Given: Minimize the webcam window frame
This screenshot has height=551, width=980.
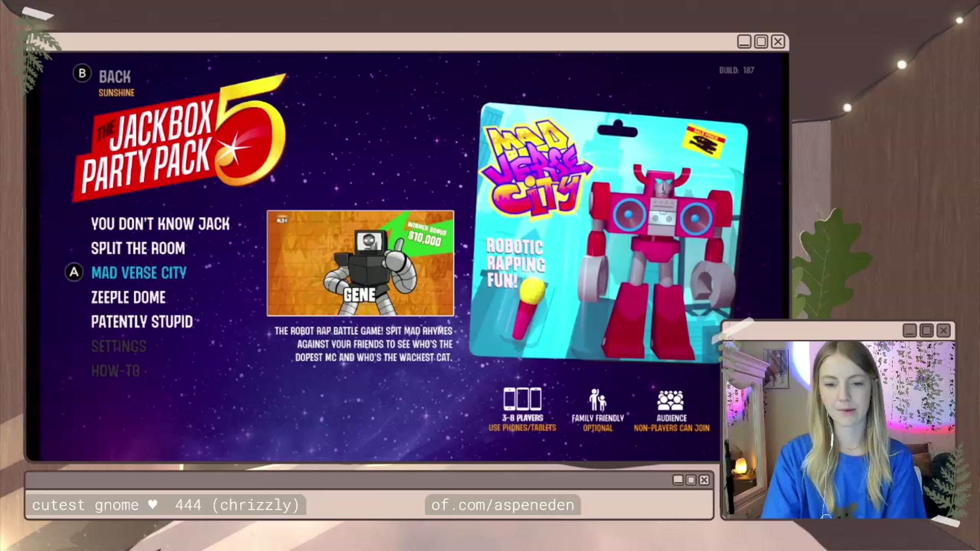Looking at the screenshot, I should (x=910, y=331).
